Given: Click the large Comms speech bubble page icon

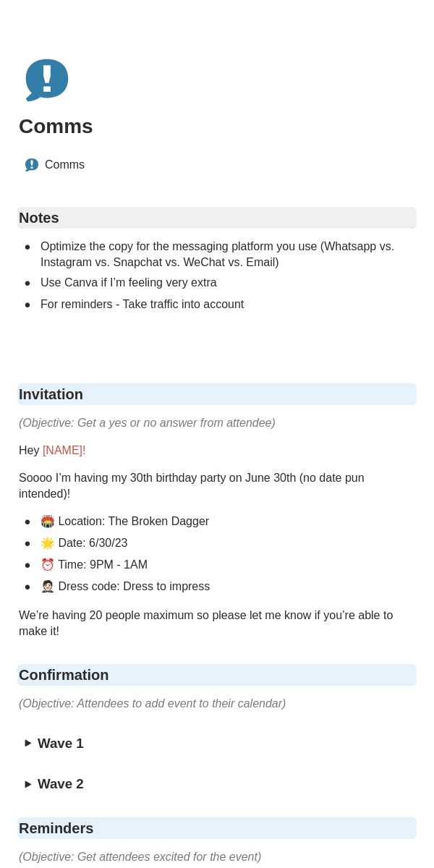Looking at the screenshot, I should (x=47, y=80).
